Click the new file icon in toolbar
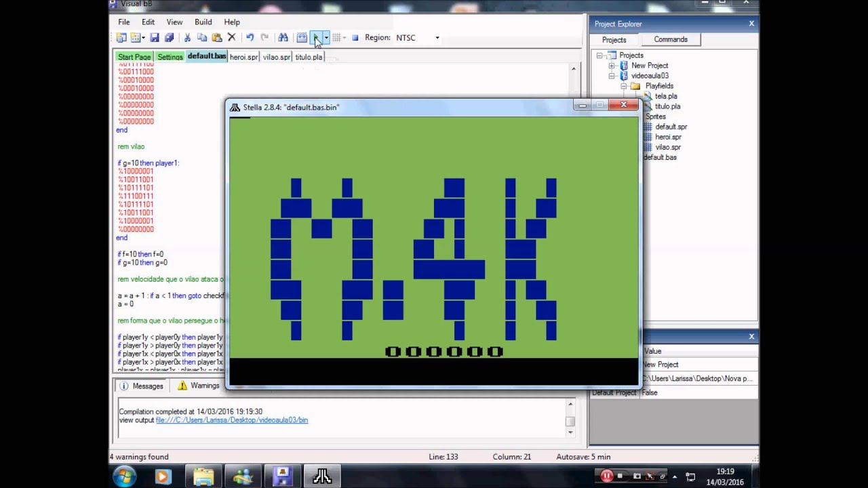868x488 pixels. pyautogui.click(x=135, y=38)
